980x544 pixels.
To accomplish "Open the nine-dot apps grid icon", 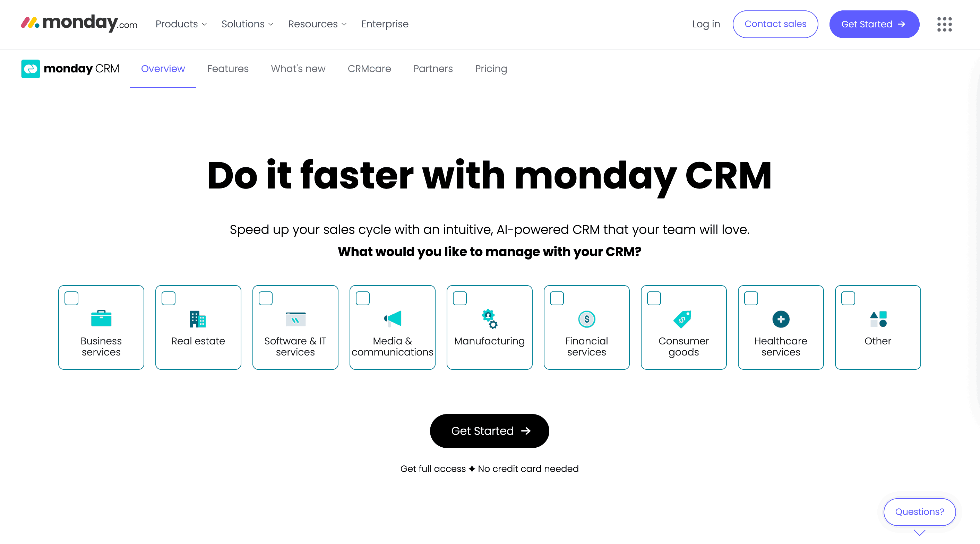I will click(x=944, y=24).
